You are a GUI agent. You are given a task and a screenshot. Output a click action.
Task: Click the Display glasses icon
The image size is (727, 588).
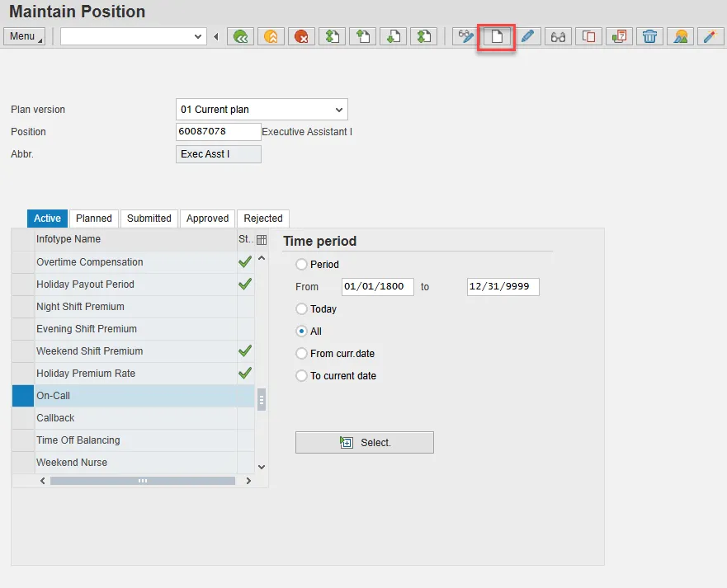[x=558, y=36]
